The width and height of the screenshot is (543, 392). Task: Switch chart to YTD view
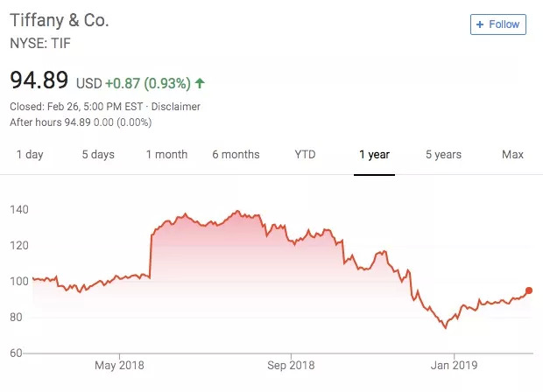click(305, 155)
